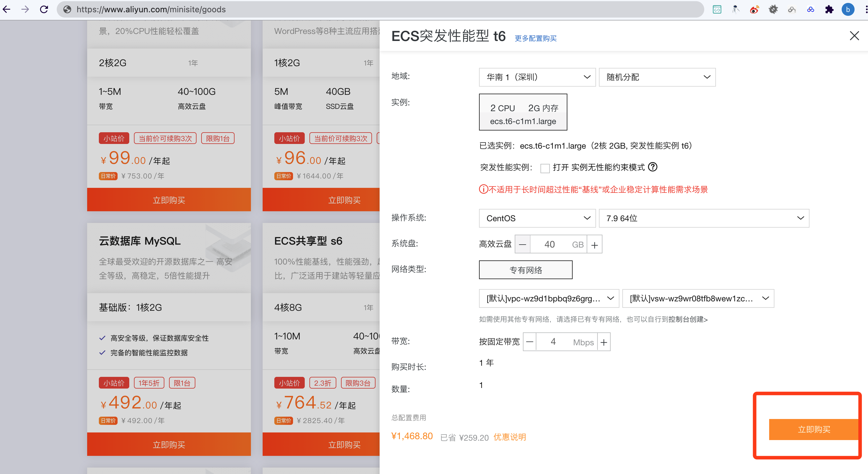Go forward with the browser forward arrow
868x474 pixels.
point(25,9)
